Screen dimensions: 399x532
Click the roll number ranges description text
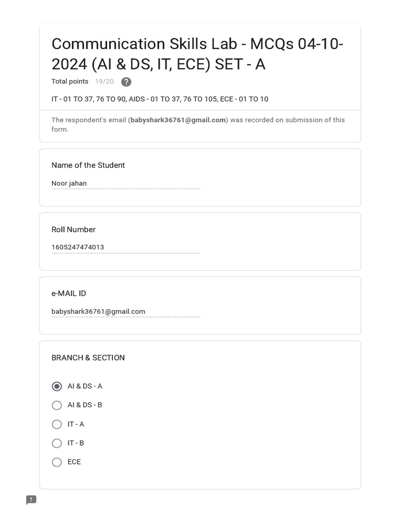(159, 99)
